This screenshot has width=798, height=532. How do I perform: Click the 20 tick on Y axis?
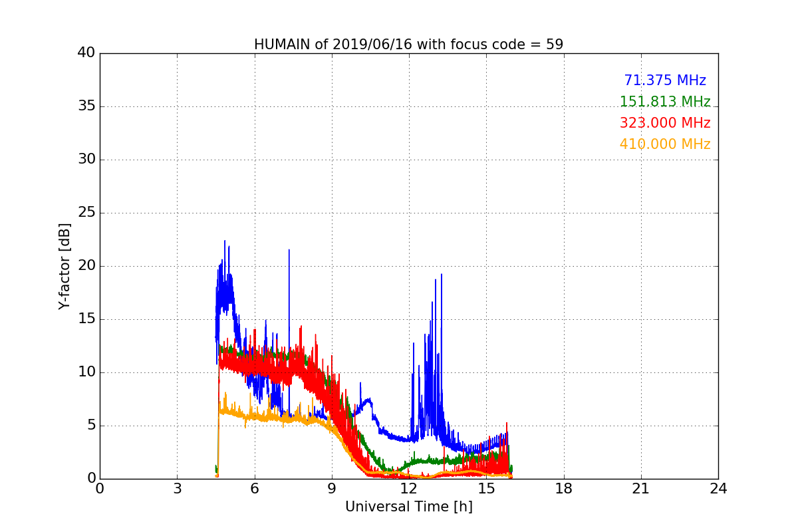86,266
